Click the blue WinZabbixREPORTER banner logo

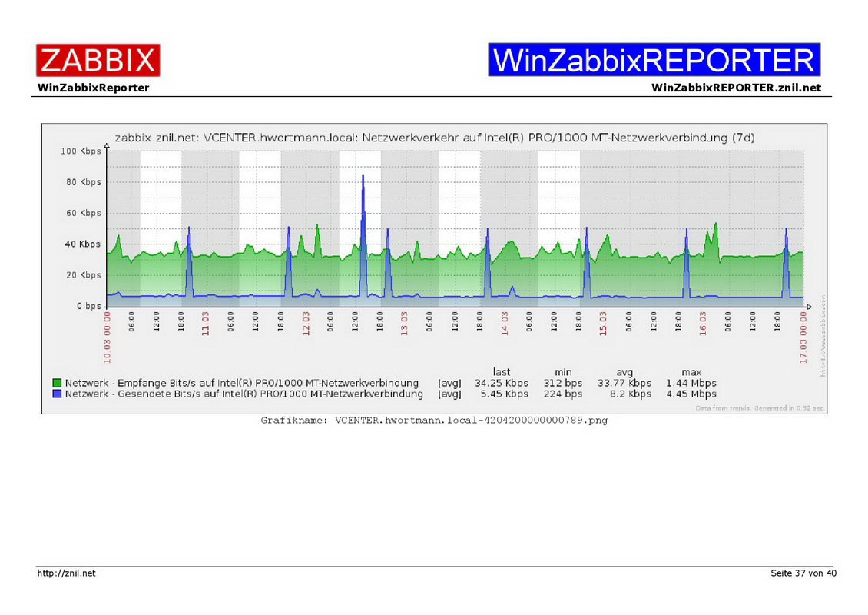click(654, 60)
